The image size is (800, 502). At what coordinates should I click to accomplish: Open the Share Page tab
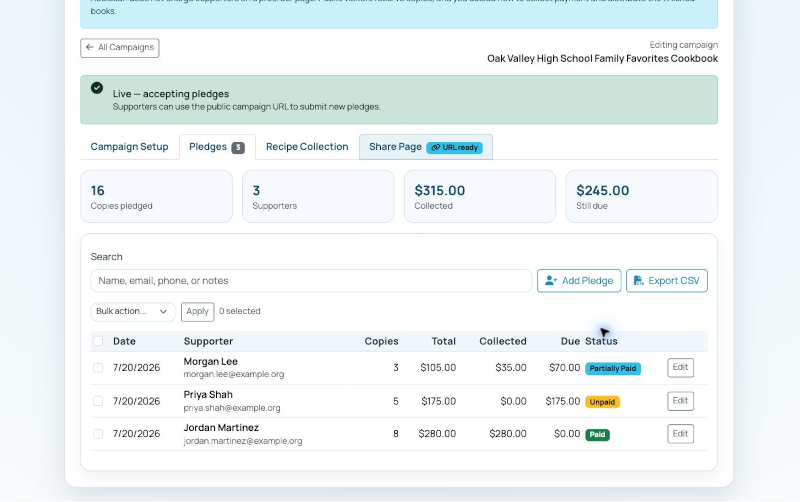click(x=426, y=147)
